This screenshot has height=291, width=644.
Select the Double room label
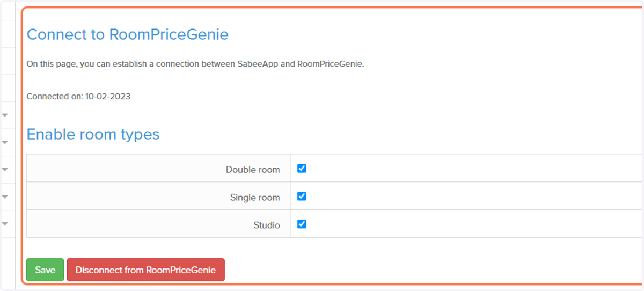coord(253,170)
